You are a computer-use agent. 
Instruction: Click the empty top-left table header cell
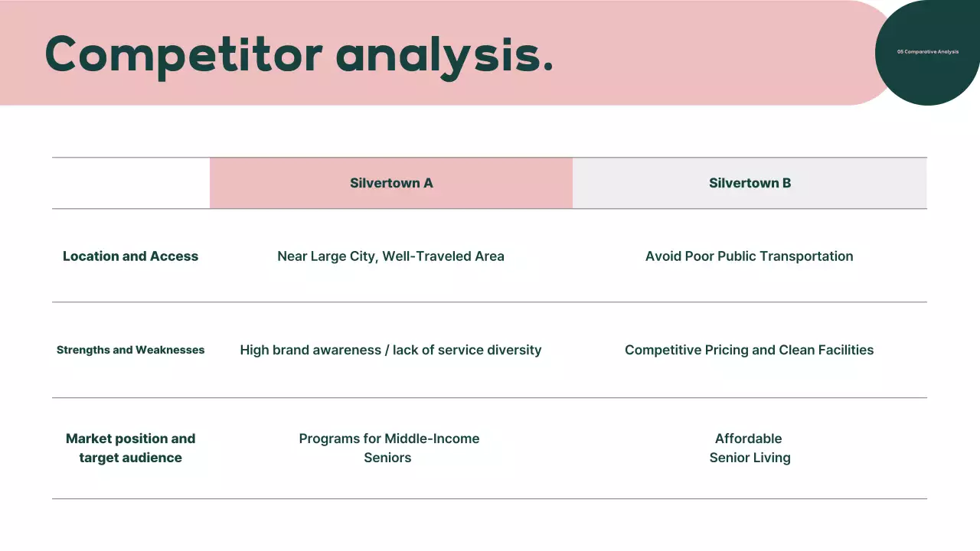click(x=130, y=183)
